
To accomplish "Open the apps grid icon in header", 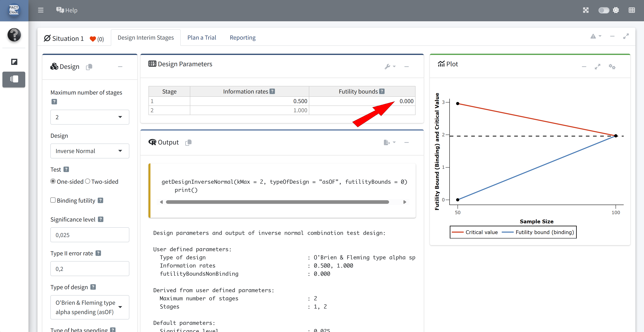I will (631, 10).
